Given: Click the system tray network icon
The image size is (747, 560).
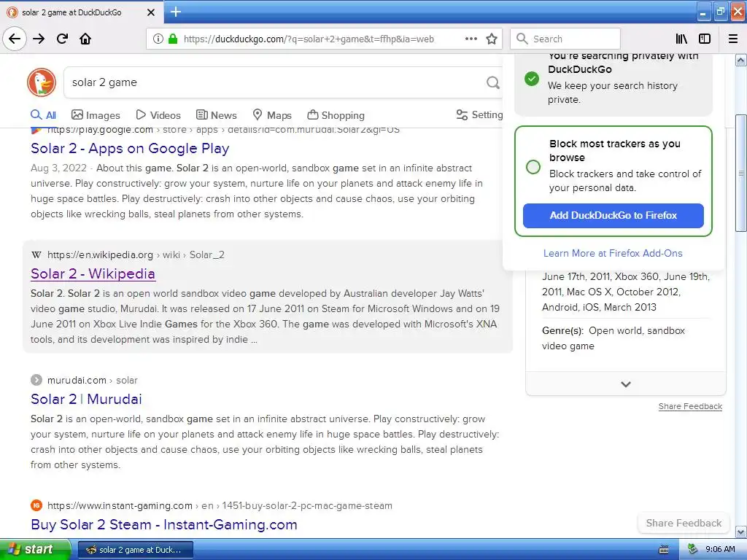Looking at the screenshot, I should point(693,550).
